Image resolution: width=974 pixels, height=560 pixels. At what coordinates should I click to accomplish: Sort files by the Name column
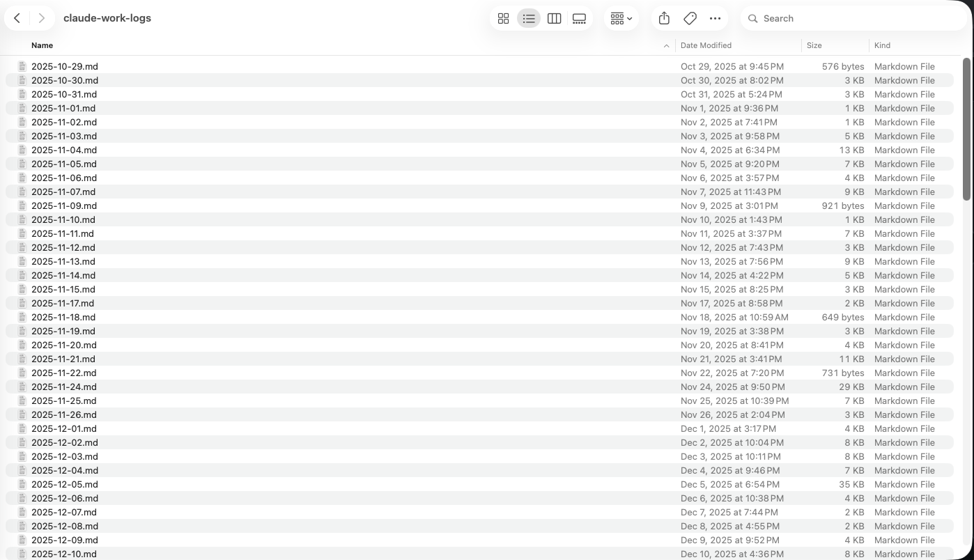tap(42, 45)
